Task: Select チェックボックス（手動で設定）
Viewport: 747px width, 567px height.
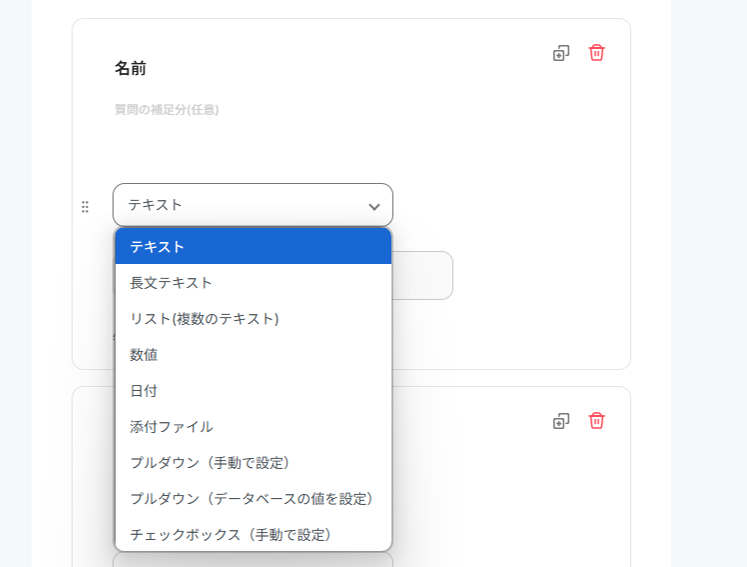Action: pos(252,535)
